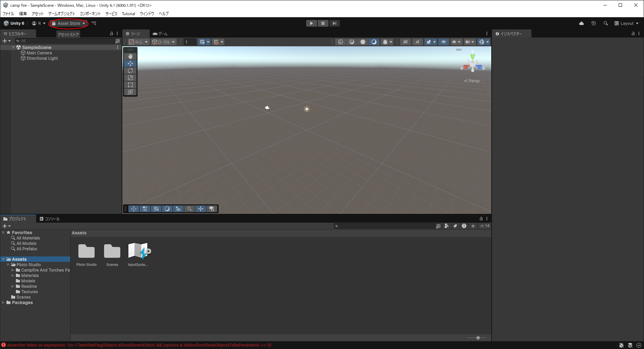Screen dimensions: 644x349
Task: Select the Scale tool
Action: [x=130, y=78]
